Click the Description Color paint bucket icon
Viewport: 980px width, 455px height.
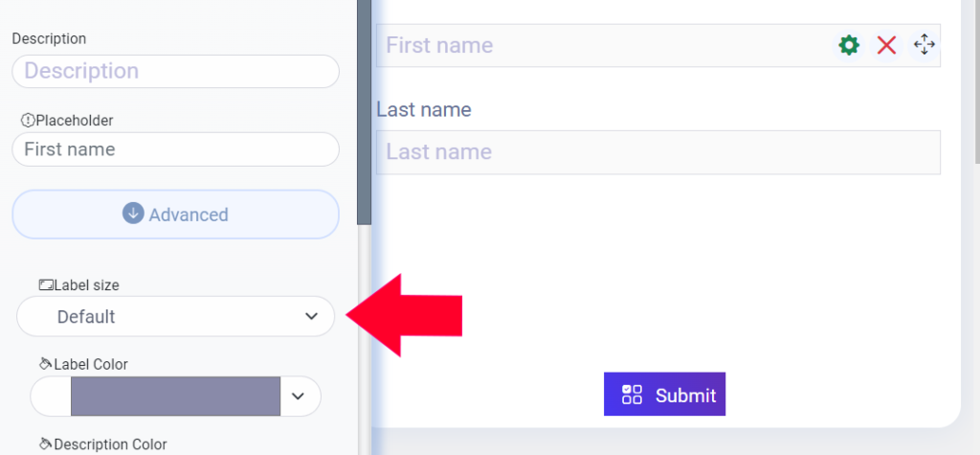pyautogui.click(x=46, y=444)
